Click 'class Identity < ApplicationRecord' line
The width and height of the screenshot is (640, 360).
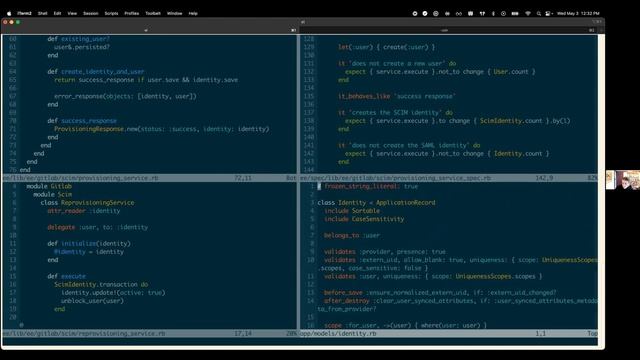click(x=376, y=202)
